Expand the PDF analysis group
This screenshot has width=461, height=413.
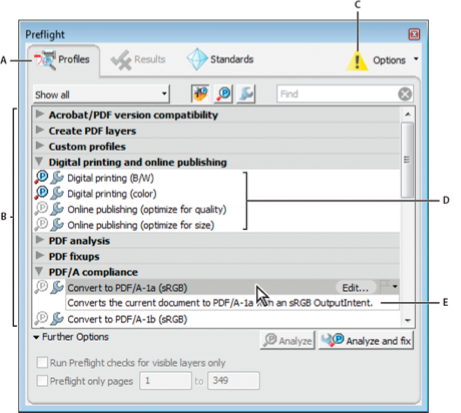tap(40, 240)
